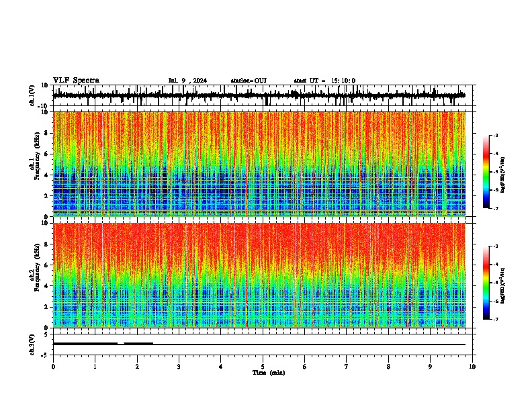Click the ch.1 spectrogram color scale bar

point(486,172)
